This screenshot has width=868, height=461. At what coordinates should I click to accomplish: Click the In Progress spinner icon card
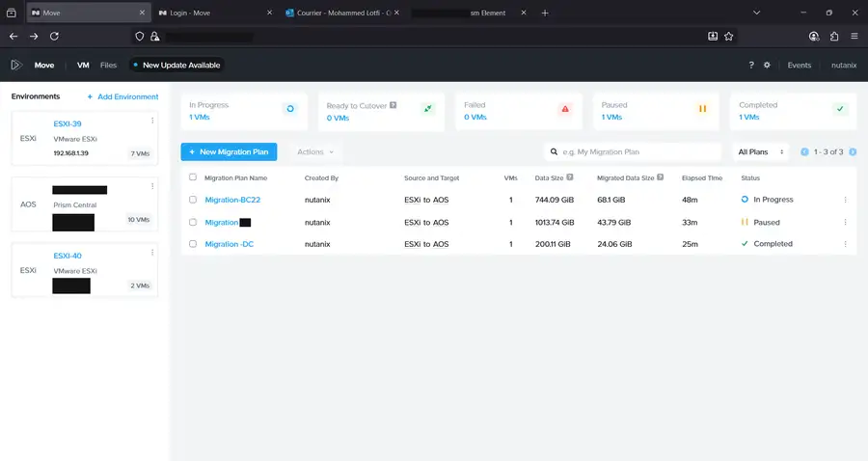(x=290, y=108)
